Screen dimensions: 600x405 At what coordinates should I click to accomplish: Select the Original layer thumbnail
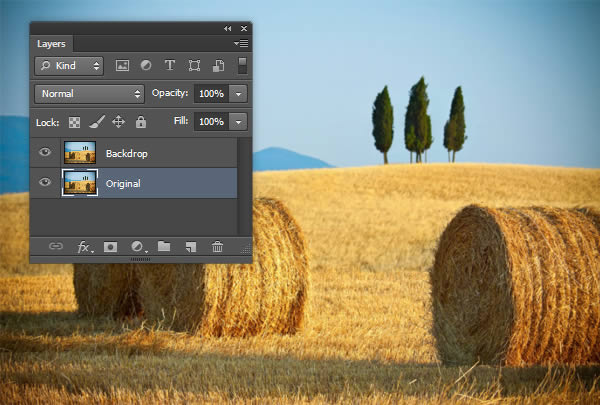coord(80,183)
